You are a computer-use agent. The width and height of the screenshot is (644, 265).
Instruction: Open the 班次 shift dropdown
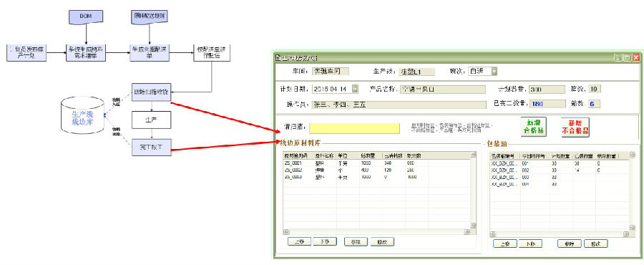[494, 71]
